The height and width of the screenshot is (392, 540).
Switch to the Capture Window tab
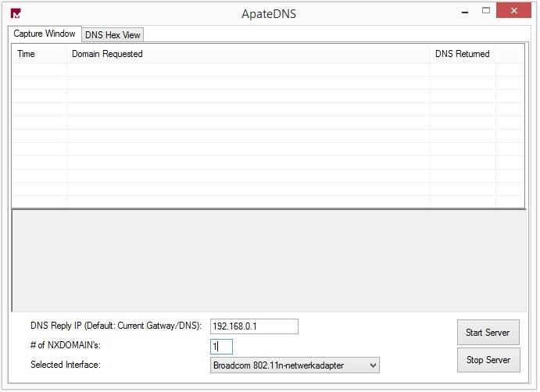point(45,34)
